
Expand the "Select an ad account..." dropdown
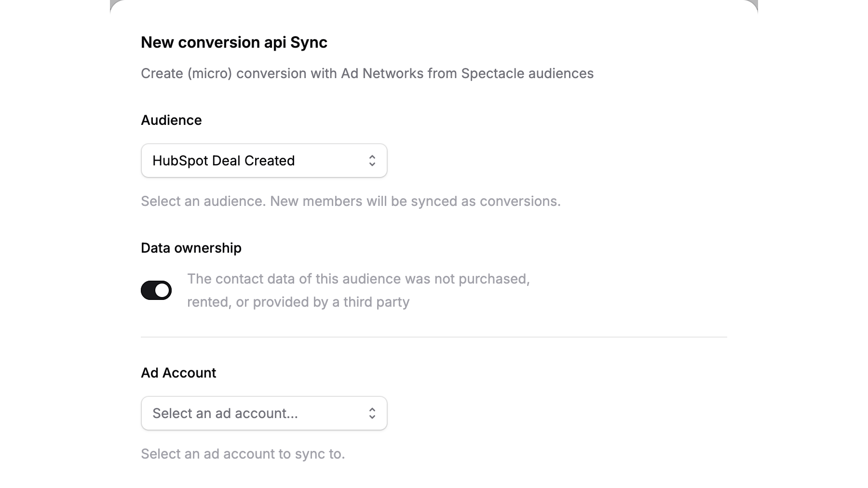point(264,413)
